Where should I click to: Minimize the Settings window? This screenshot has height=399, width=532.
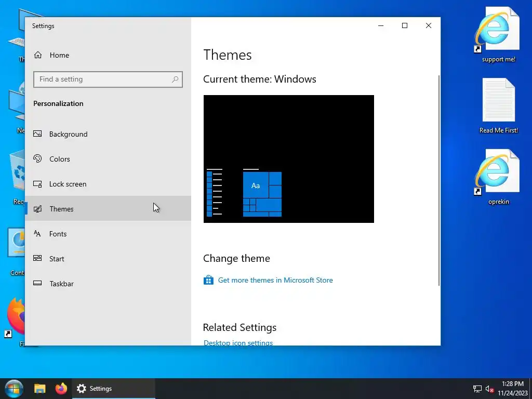[x=381, y=25]
